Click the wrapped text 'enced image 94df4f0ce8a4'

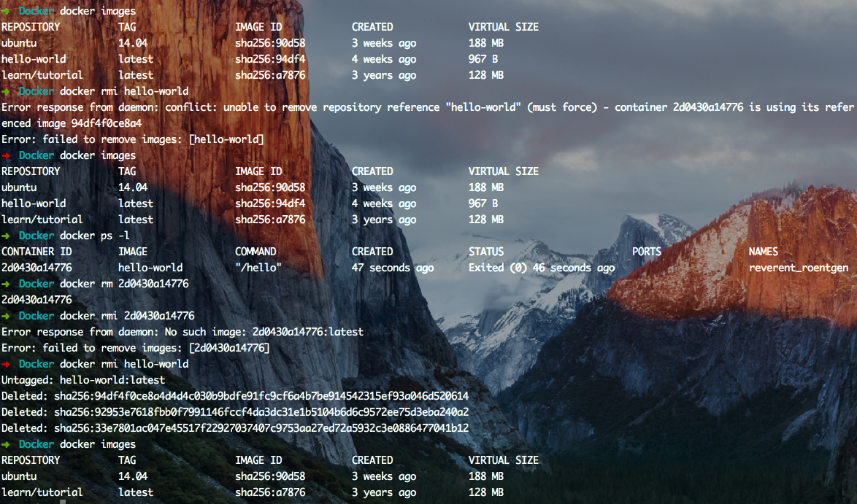pyautogui.click(x=72, y=123)
